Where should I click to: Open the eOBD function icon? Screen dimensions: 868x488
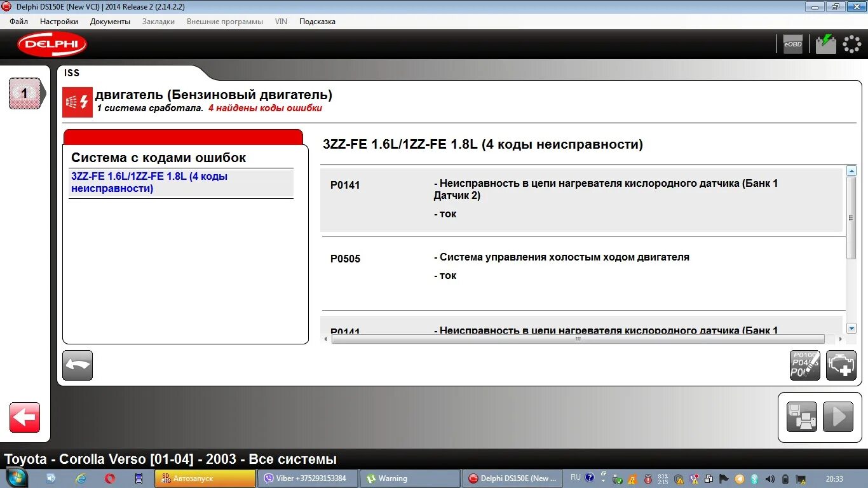click(x=792, y=44)
